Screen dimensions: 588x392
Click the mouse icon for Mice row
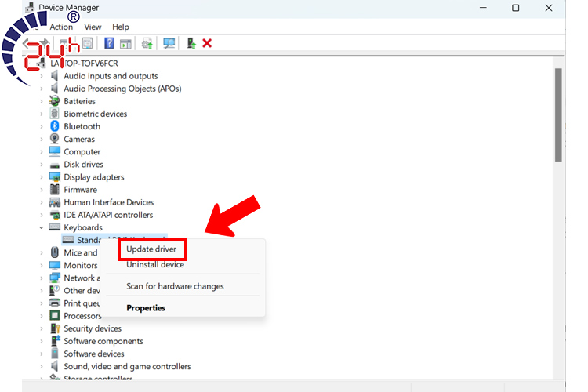55,252
